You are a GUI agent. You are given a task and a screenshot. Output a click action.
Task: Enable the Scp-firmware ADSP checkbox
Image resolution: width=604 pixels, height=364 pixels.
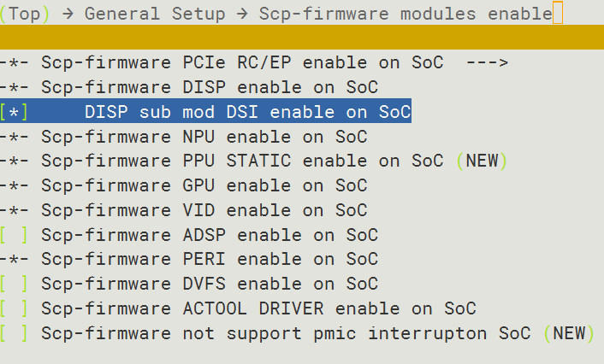14,235
